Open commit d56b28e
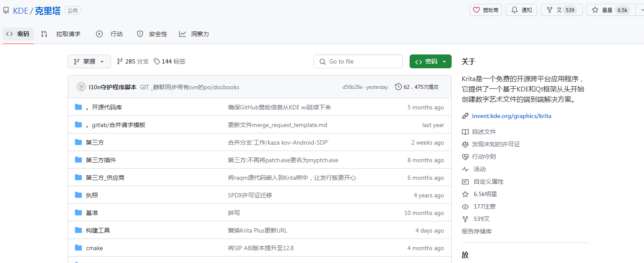 pos(352,87)
